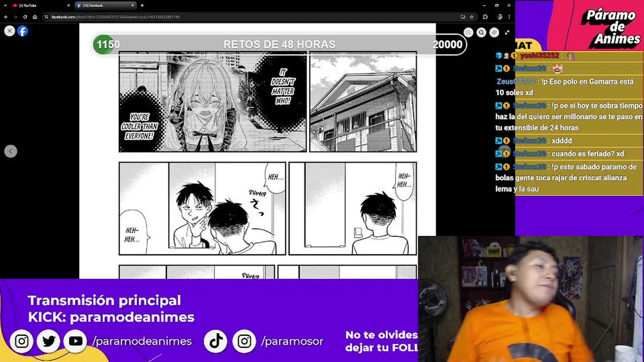Screen dimensions: 644x362
Task: Close the Facebook tab
Action: pos(133,6)
